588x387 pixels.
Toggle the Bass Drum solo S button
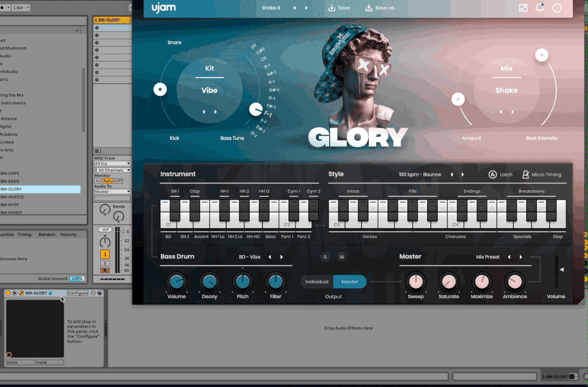tap(325, 257)
